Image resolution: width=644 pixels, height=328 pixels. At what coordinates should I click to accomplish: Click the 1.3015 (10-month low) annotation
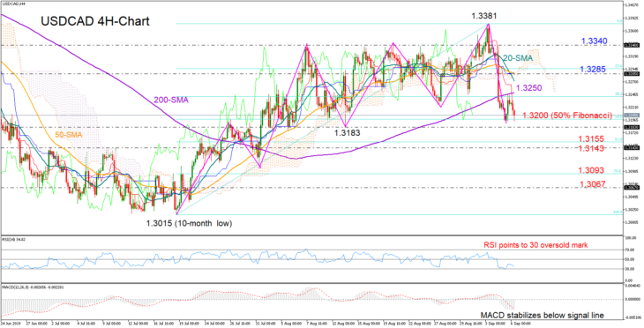(x=190, y=224)
